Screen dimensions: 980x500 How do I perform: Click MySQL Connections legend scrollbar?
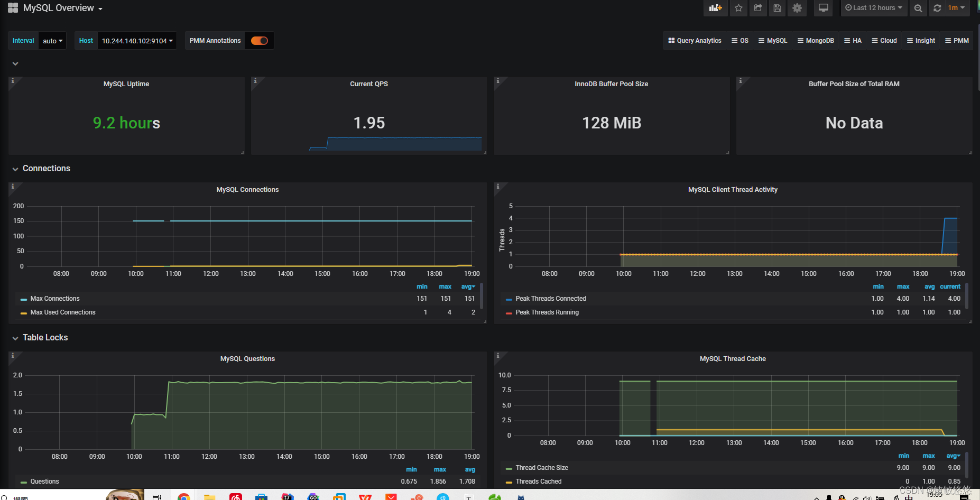[x=481, y=296]
